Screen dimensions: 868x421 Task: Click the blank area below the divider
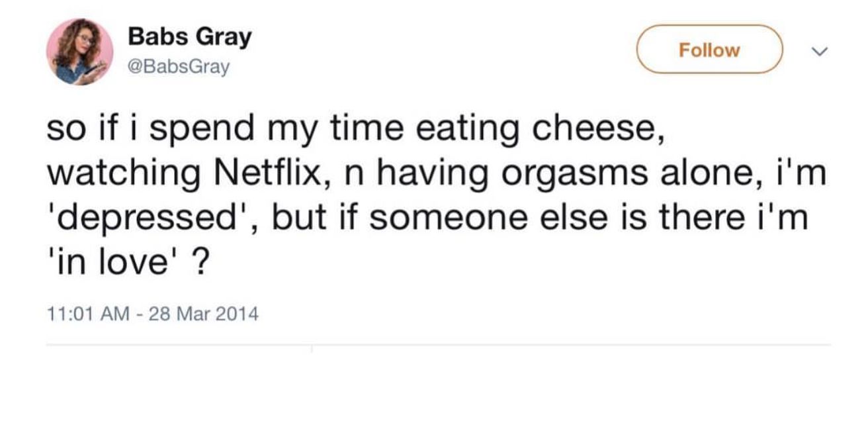point(437,387)
